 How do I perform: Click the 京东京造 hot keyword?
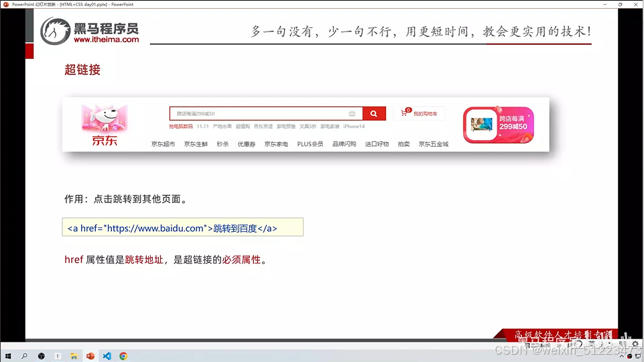263,126
